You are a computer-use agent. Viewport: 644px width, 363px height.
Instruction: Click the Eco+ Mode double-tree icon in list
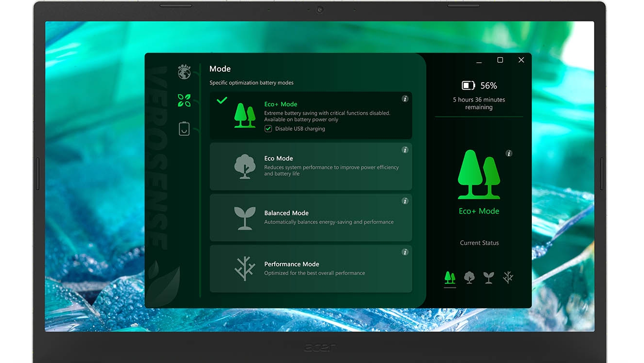coord(245,115)
